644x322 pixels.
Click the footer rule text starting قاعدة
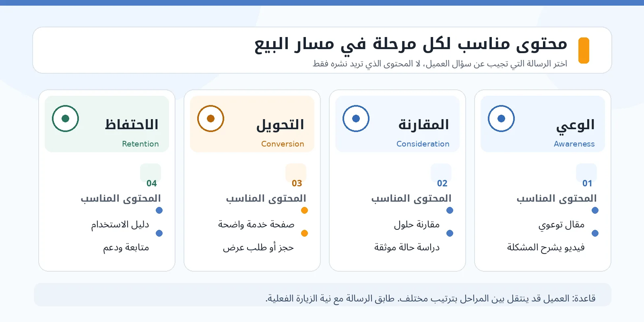[x=430, y=298]
